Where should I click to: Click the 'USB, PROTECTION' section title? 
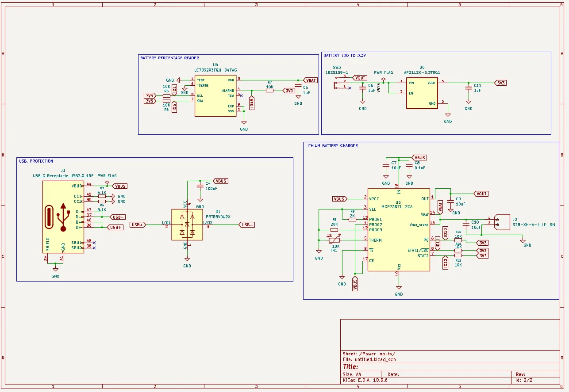36,161
